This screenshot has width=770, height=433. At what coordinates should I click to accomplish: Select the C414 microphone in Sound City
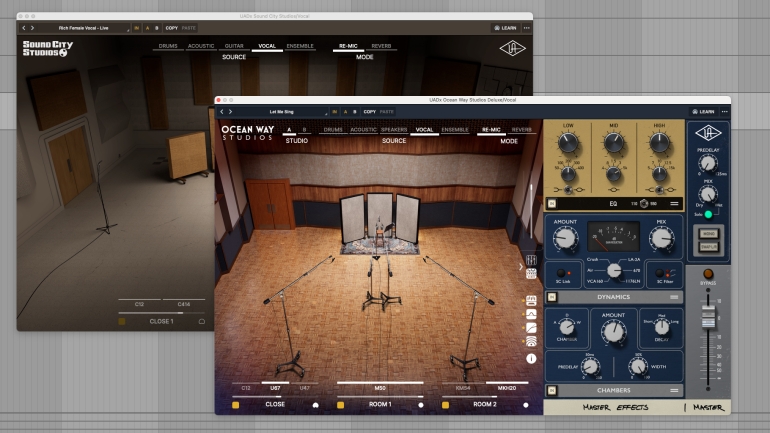[x=184, y=304]
